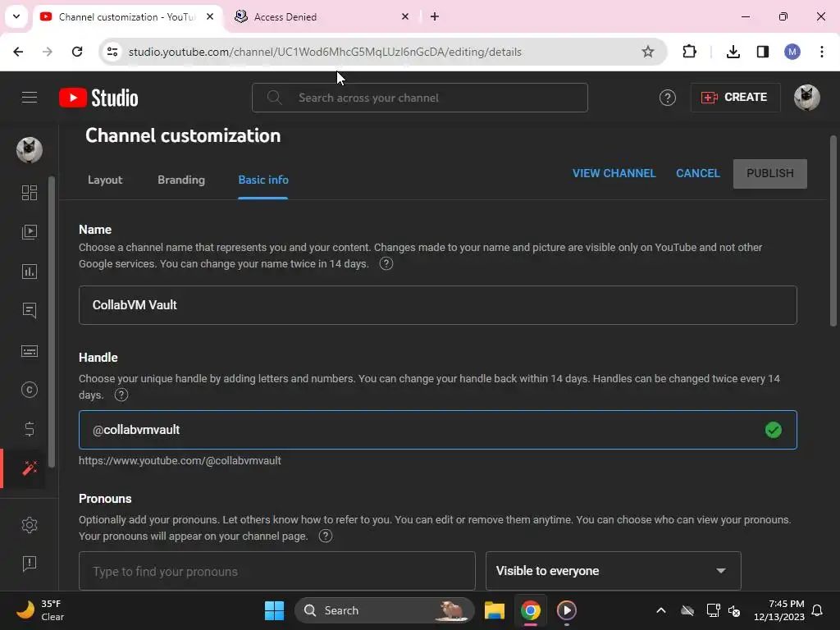Open channel avatar in left sidebar
840x630 pixels.
pyautogui.click(x=30, y=149)
